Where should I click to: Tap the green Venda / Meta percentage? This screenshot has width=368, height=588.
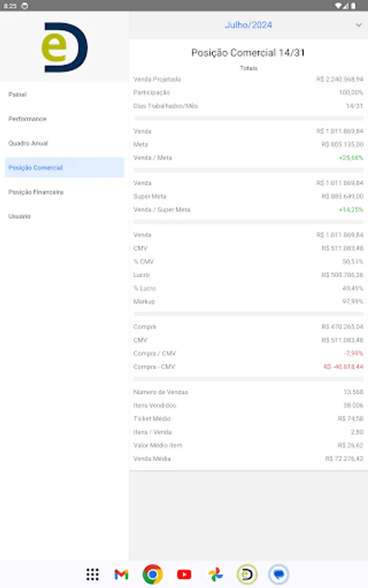click(351, 158)
